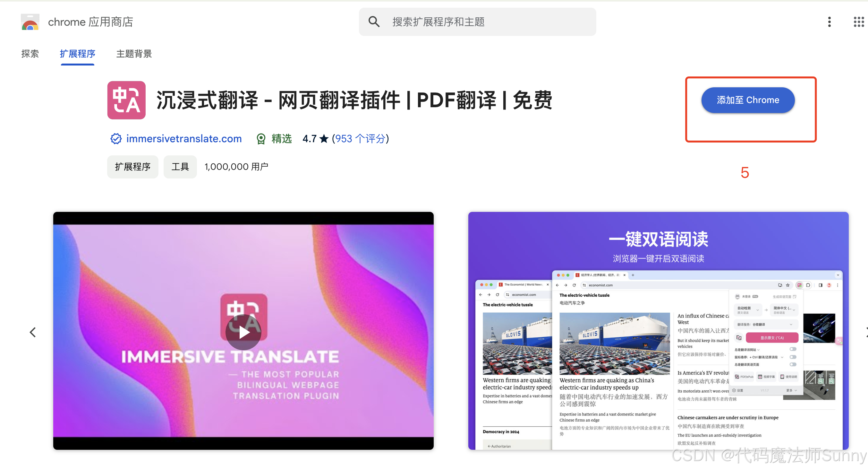Switch to the 主题背景 tab
Viewport: 868px width, 470px height.
(134, 54)
